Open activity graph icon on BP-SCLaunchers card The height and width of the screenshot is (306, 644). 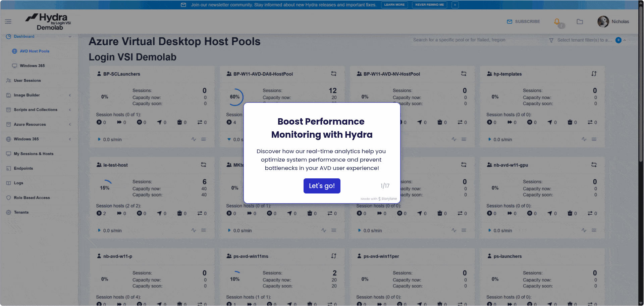pos(194,139)
